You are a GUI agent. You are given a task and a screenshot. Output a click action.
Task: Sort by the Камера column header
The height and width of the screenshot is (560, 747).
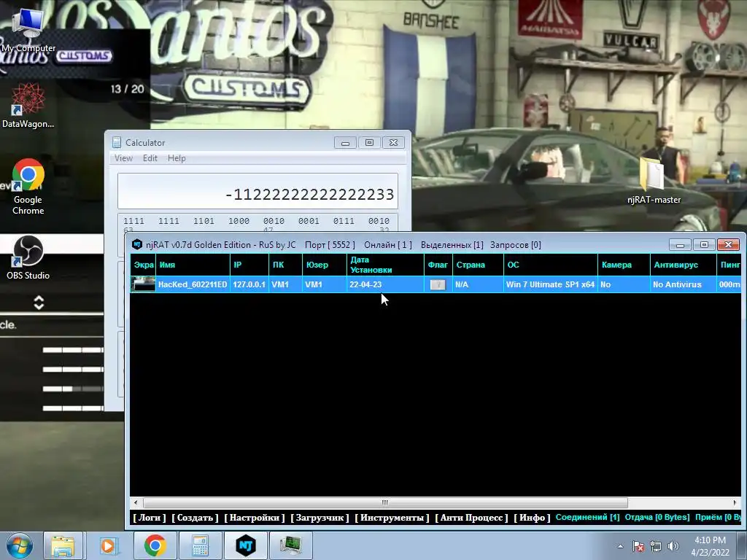coord(624,265)
